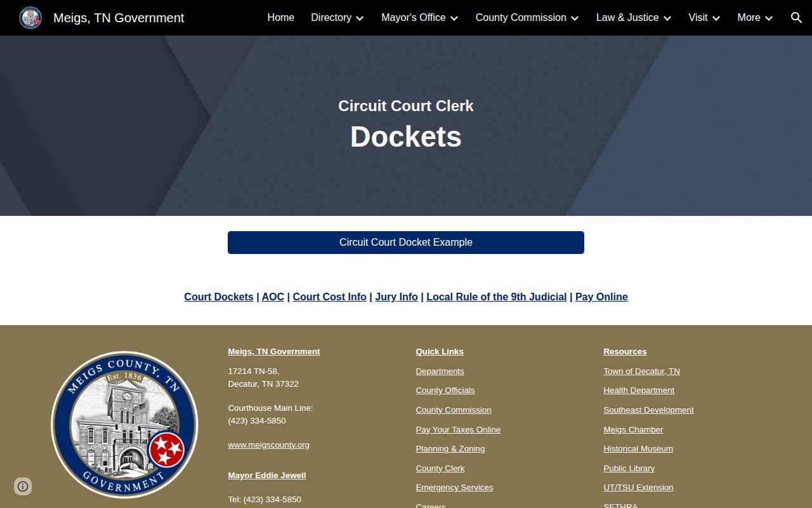Click the large Meigs County Government seal

pyautogui.click(x=124, y=425)
